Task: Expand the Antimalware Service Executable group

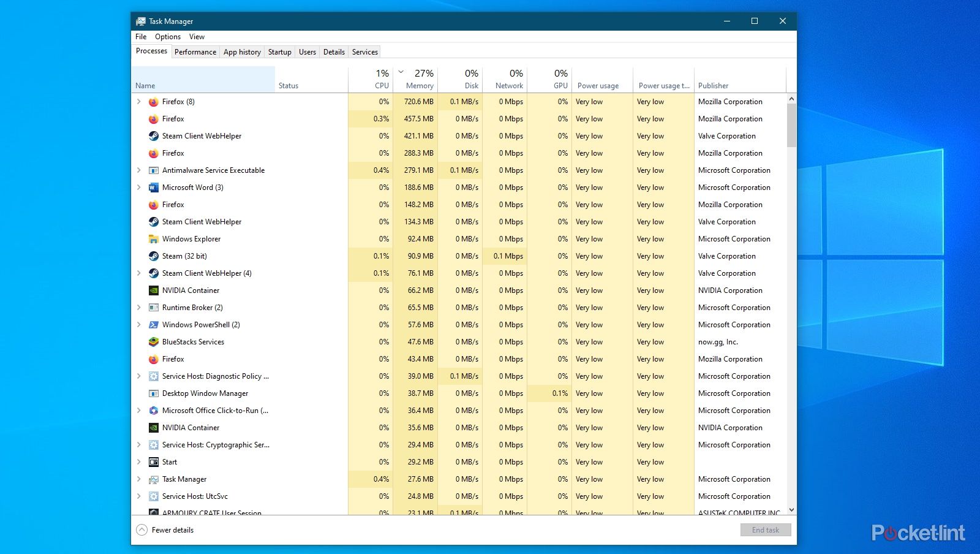Action: point(139,170)
